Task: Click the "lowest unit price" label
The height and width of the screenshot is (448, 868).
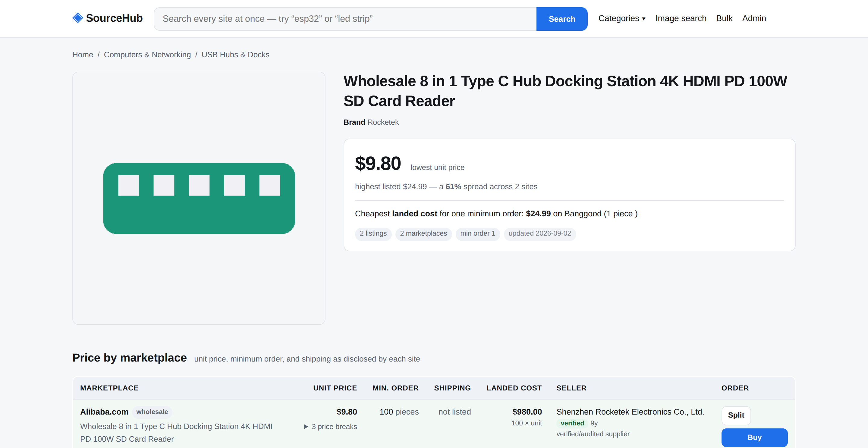Action: click(437, 168)
